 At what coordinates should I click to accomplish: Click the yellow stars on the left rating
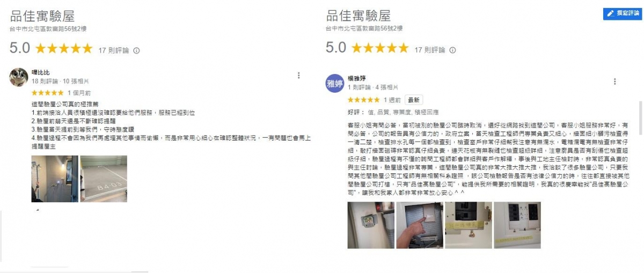[64, 49]
